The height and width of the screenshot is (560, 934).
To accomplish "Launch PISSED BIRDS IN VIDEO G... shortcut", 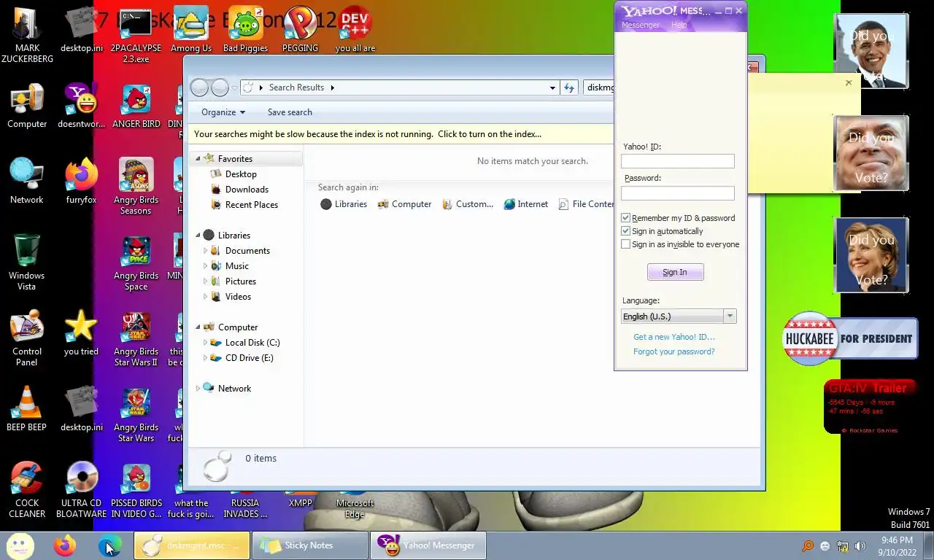I will tap(136, 490).
